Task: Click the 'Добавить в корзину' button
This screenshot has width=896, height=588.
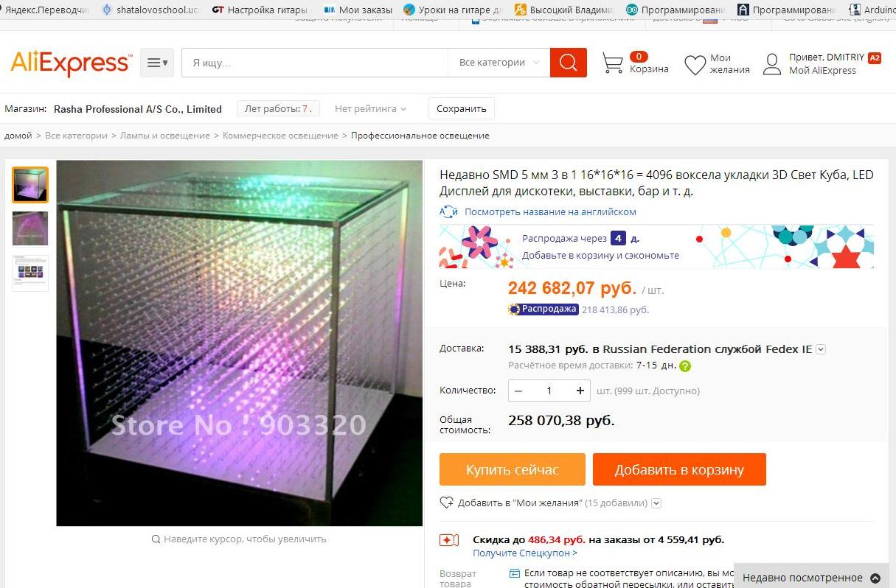Action: 679,469
